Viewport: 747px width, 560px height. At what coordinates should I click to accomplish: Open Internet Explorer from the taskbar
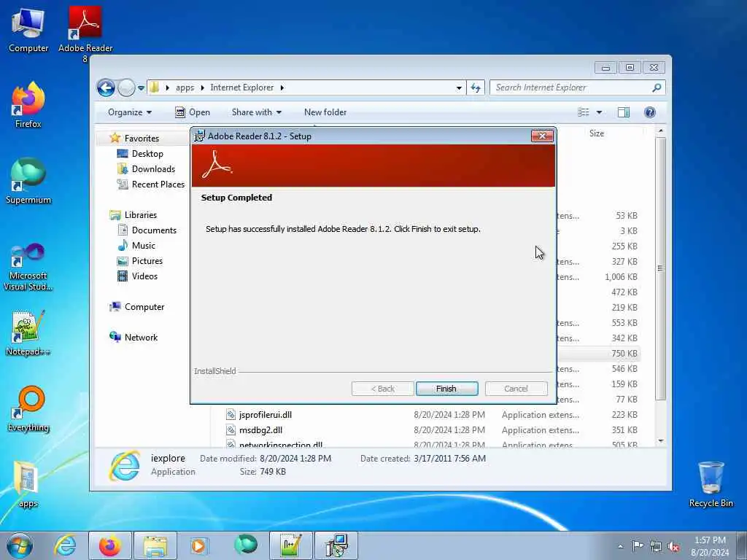coord(65,545)
